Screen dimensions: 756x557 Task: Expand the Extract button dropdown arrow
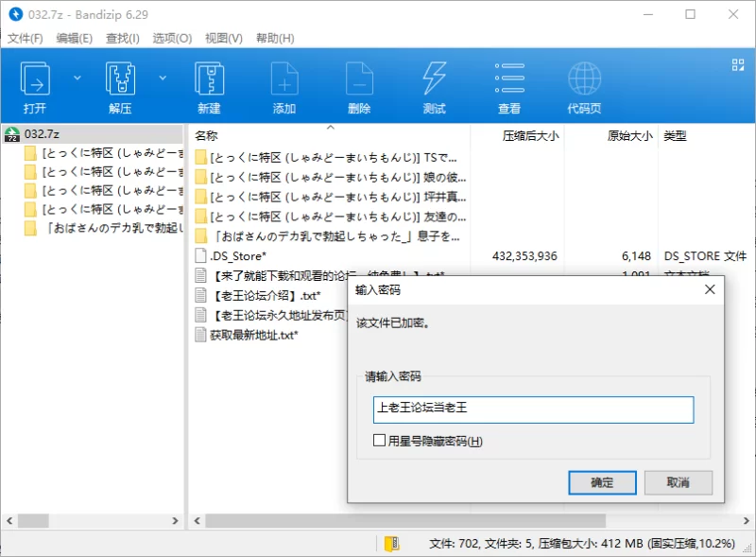click(x=163, y=78)
